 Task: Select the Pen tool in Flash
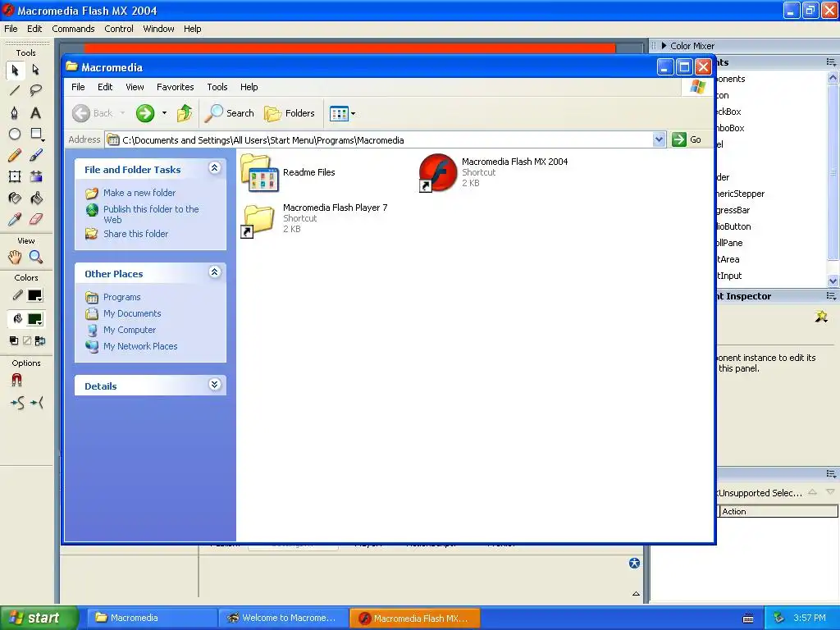point(15,112)
